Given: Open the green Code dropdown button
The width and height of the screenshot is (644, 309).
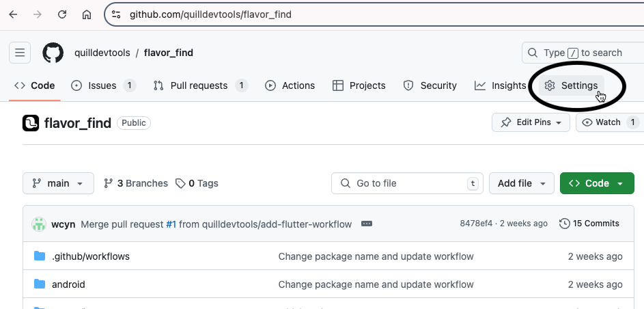Looking at the screenshot, I should pos(597,183).
